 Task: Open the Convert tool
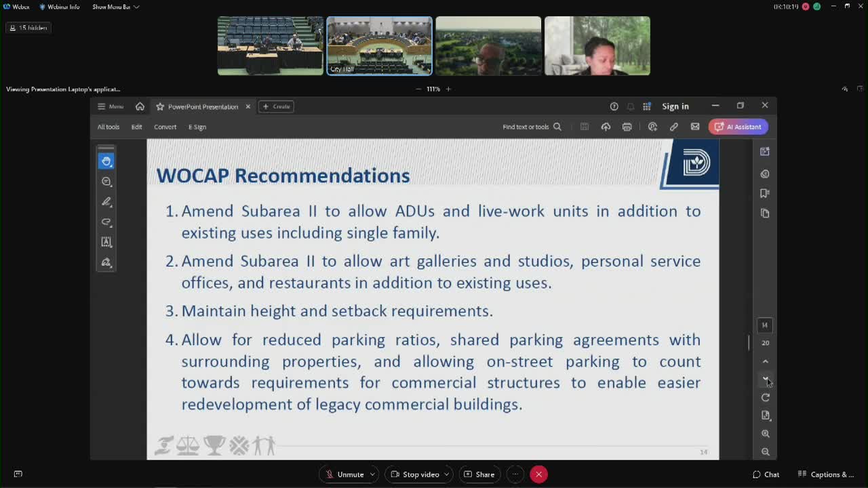165,127
